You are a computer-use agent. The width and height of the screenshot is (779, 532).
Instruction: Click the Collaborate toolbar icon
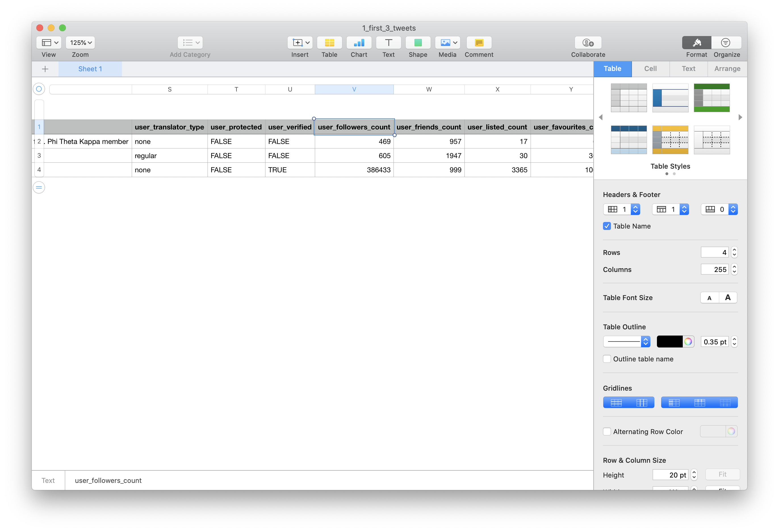tap(588, 43)
